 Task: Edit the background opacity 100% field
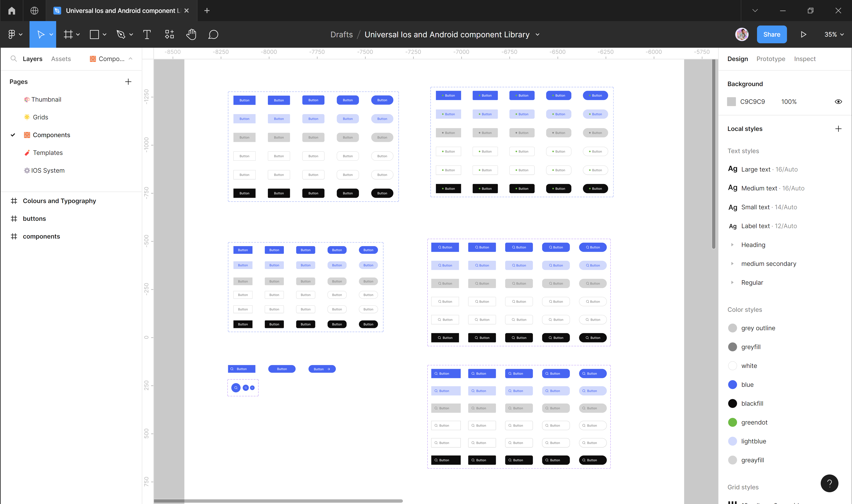point(789,102)
